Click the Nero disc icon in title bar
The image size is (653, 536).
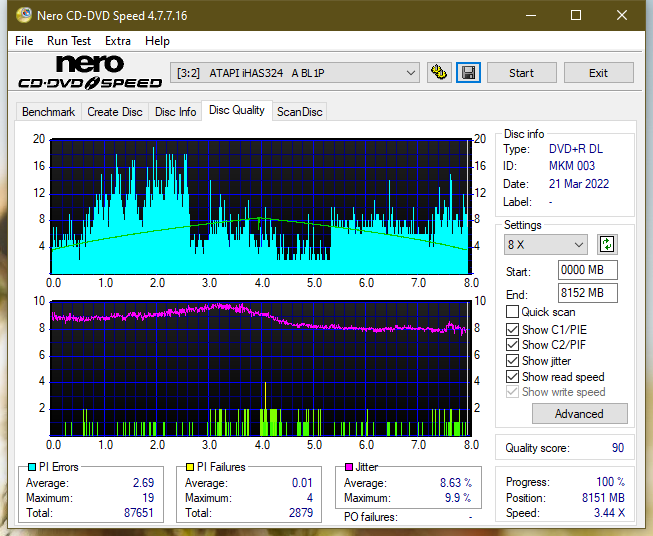tap(24, 15)
